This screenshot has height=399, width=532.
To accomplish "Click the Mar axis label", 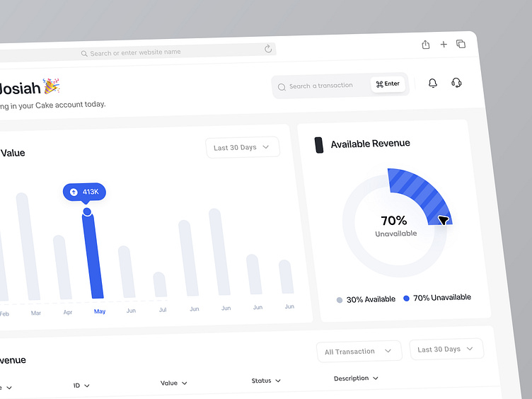I will click(36, 313).
